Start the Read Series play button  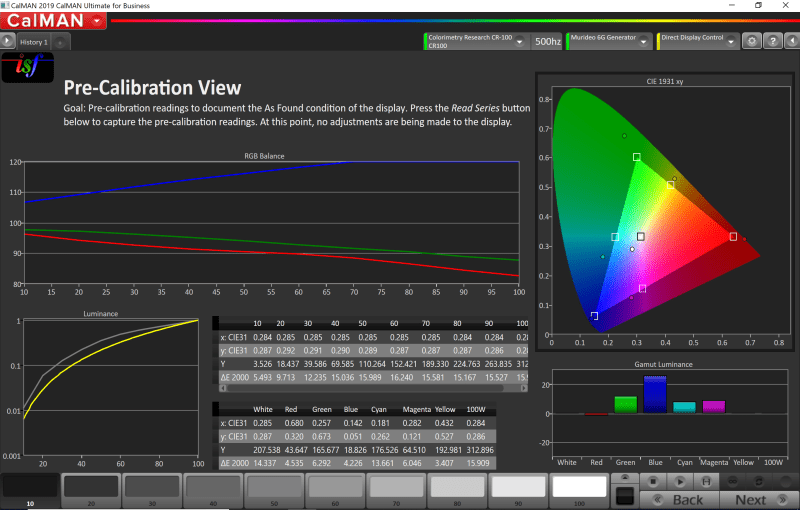pyautogui.click(x=680, y=481)
